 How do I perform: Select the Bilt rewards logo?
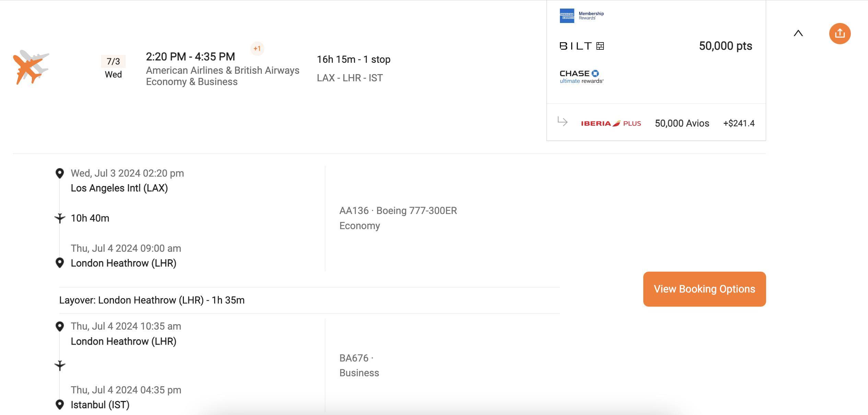click(x=582, y=46)
